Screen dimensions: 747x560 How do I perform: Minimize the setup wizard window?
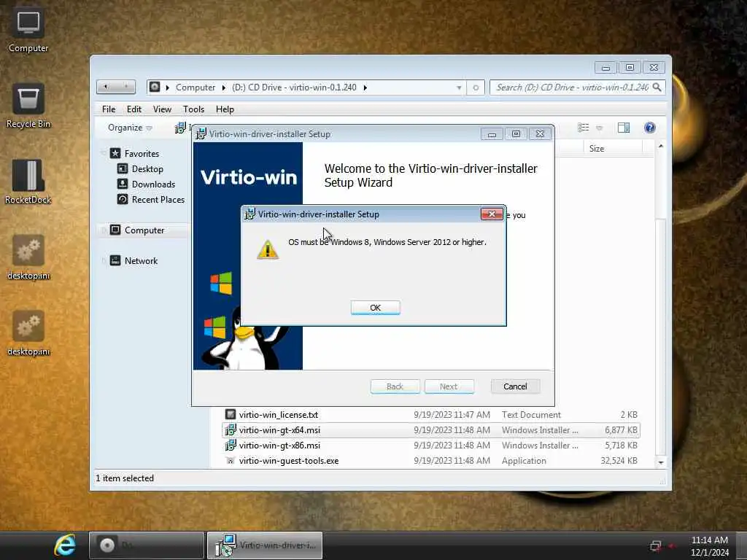[x=492, y=134]
